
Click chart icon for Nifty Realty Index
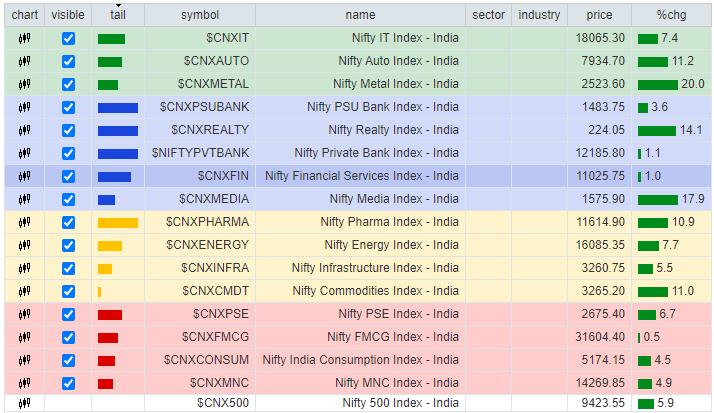(24, 130)
